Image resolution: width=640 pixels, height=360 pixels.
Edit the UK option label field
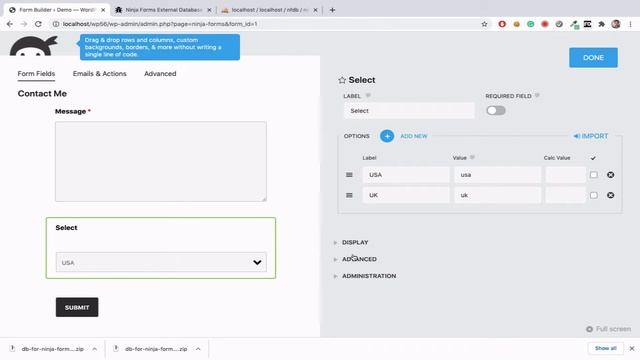pyautogui.click(x=406, y=195)
